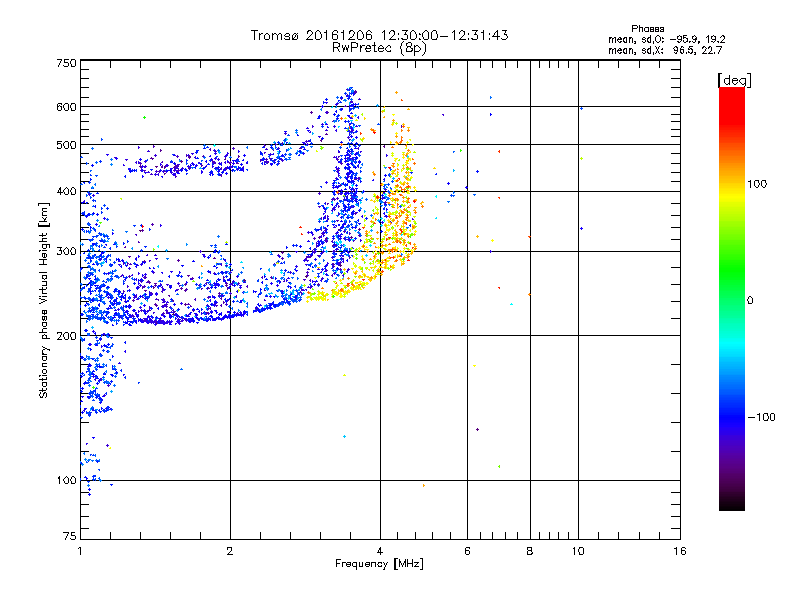
Task: Click the y-axis tick label '600'
Action: (66, 107)
